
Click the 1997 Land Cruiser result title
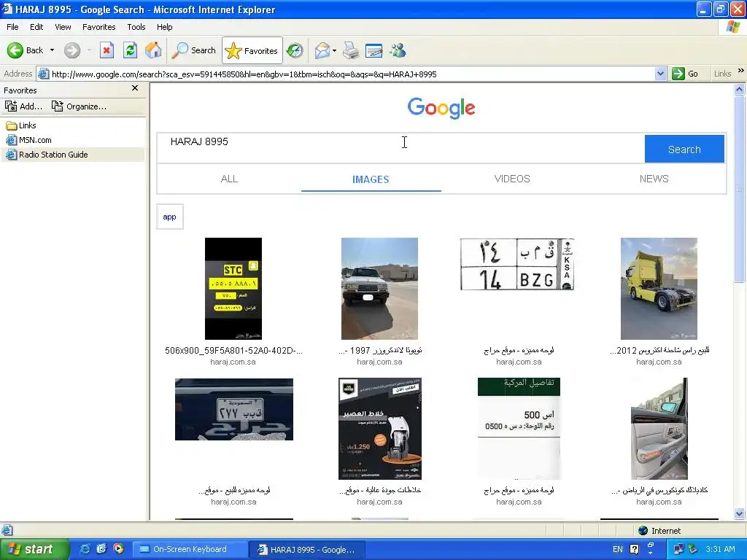379,351
